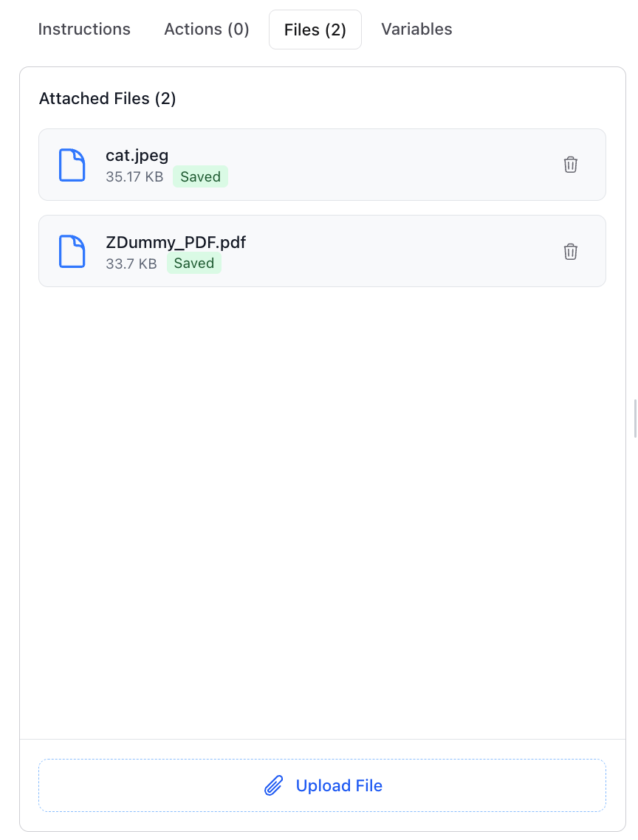This screenshot has width=638, height=840.
Task: Select the cat.jpeg filename text
Action: pyautogui.click(x=137, y=155)
